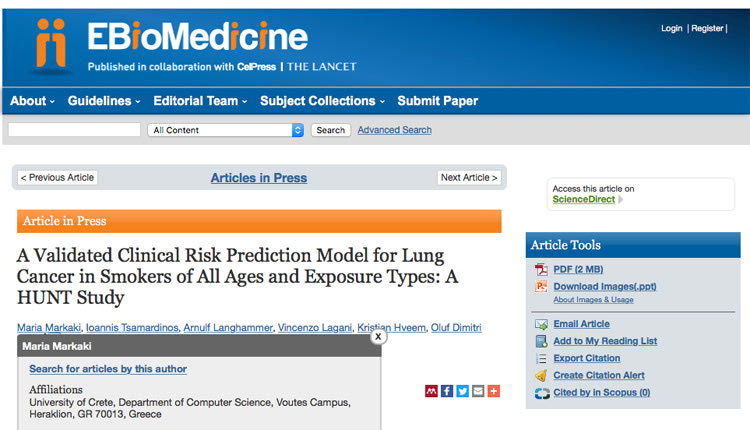Viewport: 750px width, 430px height.
Task: Click the search text input field
Action: coord(74,130)
